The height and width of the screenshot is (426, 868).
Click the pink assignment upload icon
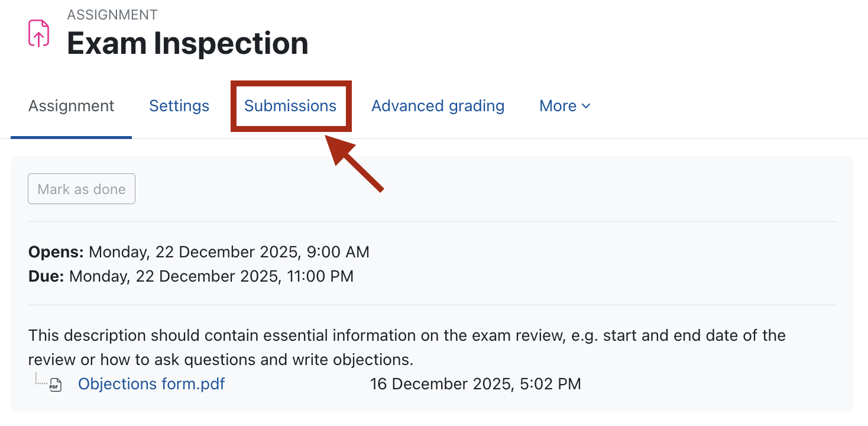(39, 33)
